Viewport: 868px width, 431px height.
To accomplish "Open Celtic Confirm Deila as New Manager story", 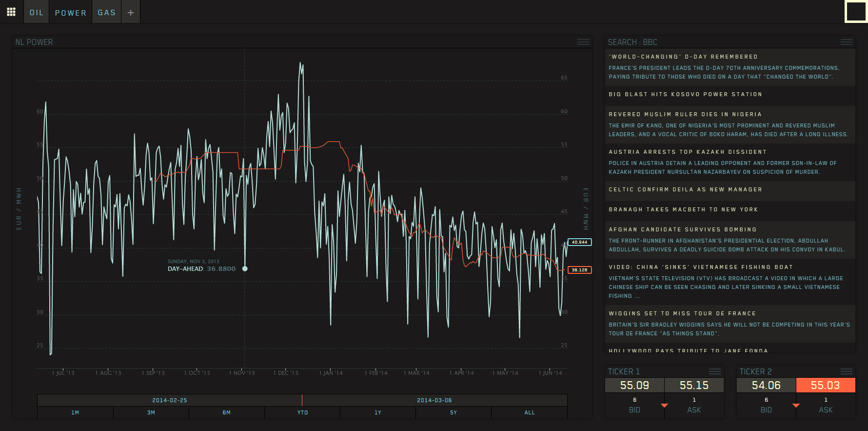I will (685, 190).
